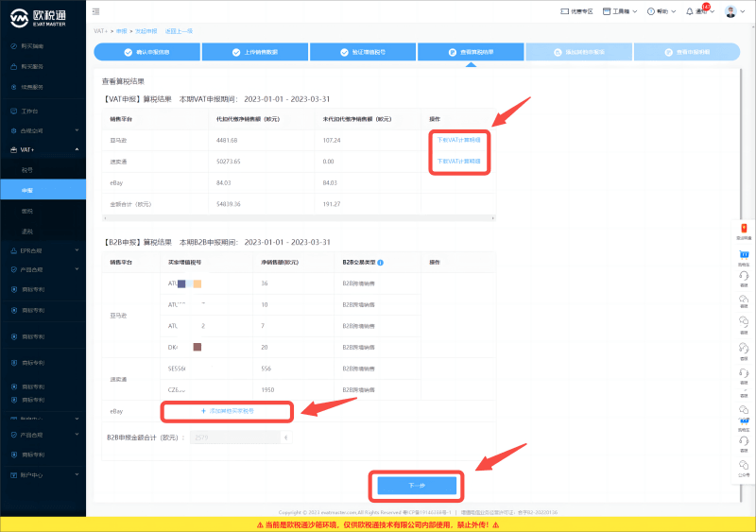Image resolution: width=756 pixels, height=532 pixels.
Task: Go to step 上传销售数据
Action: coord(255,52)
